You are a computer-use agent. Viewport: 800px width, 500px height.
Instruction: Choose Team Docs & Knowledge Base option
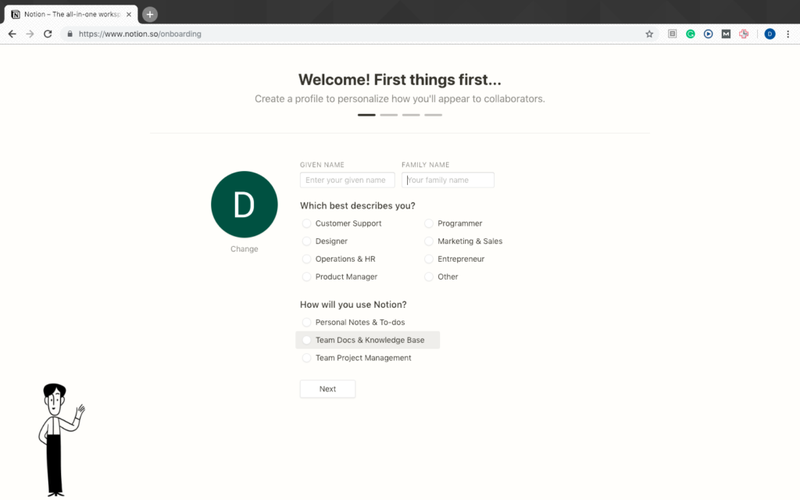367,340
